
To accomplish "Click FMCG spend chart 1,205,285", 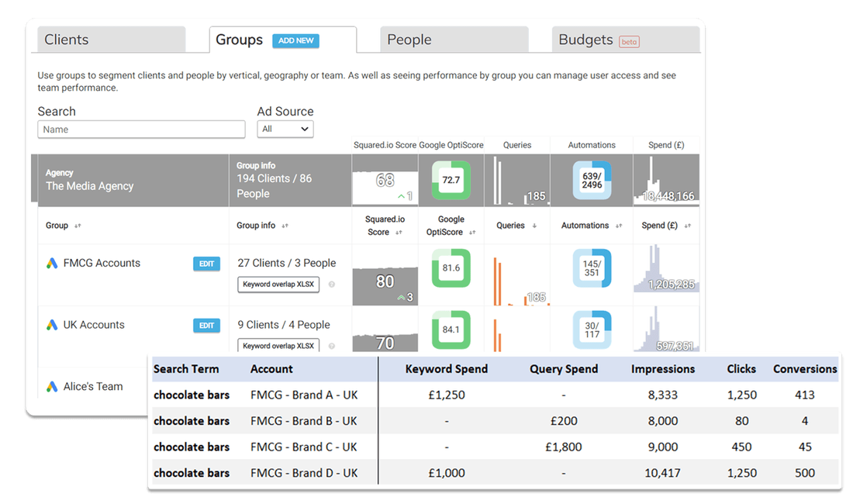I will point(666,268).
